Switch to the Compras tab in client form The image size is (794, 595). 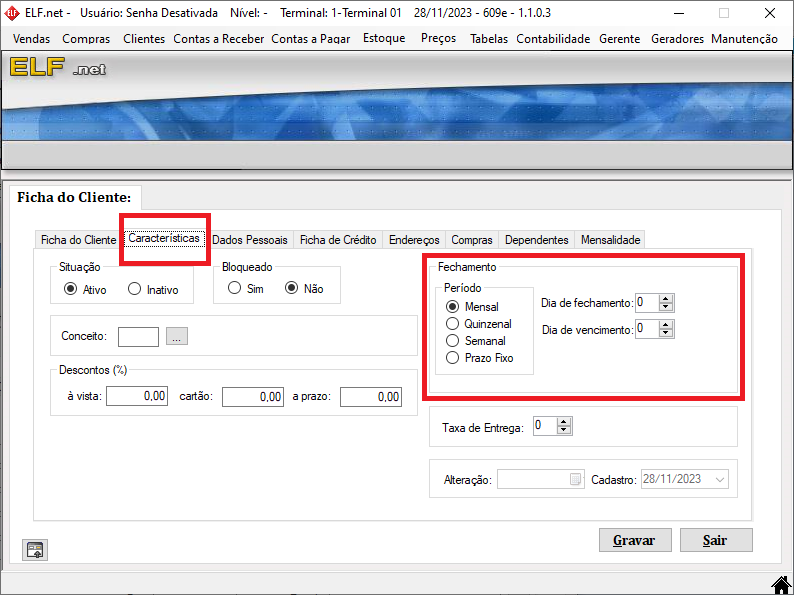(x=471, y=240)
